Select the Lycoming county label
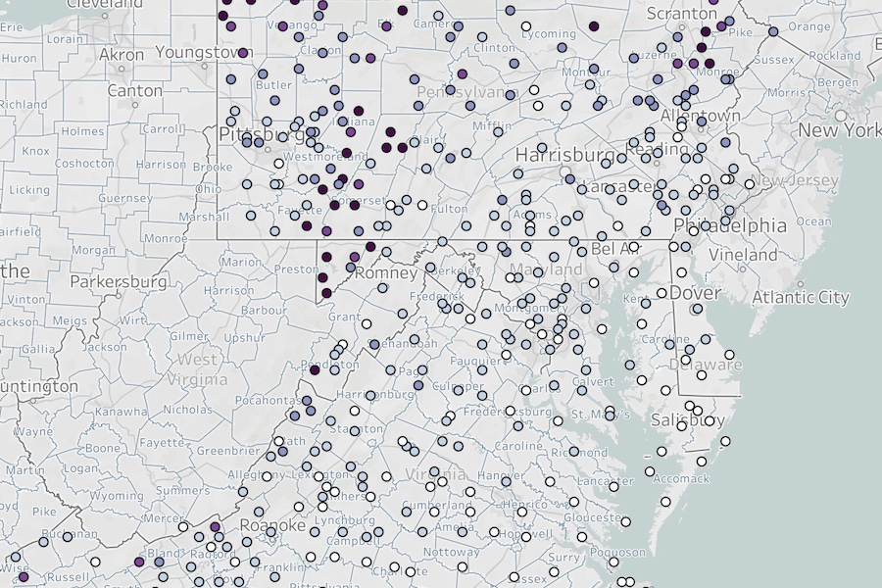The image size is (882, 588). pos(549,33)
